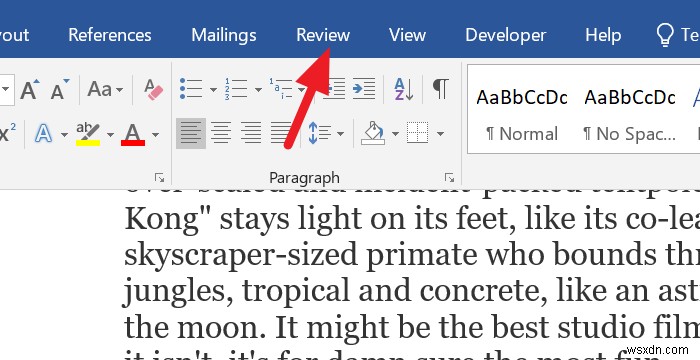Viewport: 700px width, 360px height.
Task: Open line spacing dropdown arrow
Action: [341, 134]
